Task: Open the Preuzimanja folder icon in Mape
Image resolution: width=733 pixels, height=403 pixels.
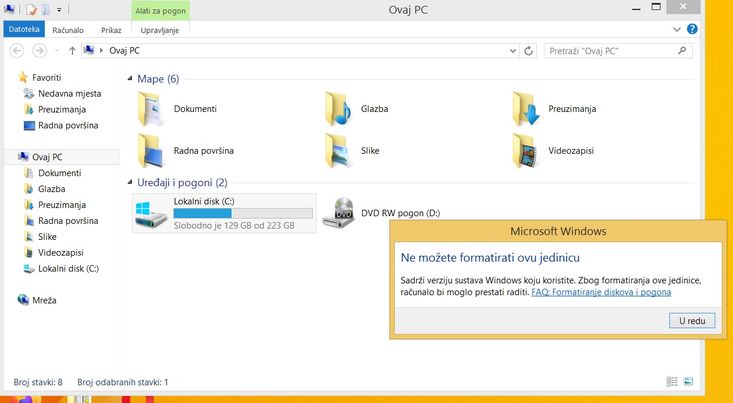Action: 525,109
